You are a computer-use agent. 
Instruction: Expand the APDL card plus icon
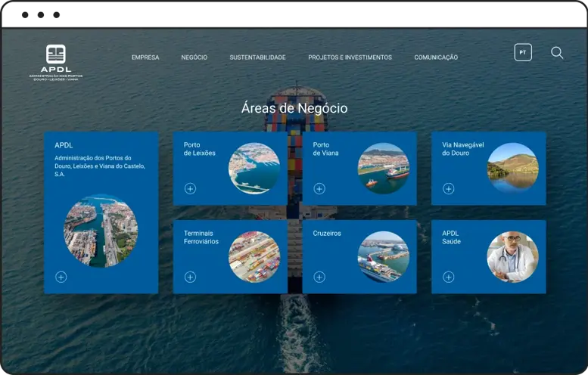point(61,277)
